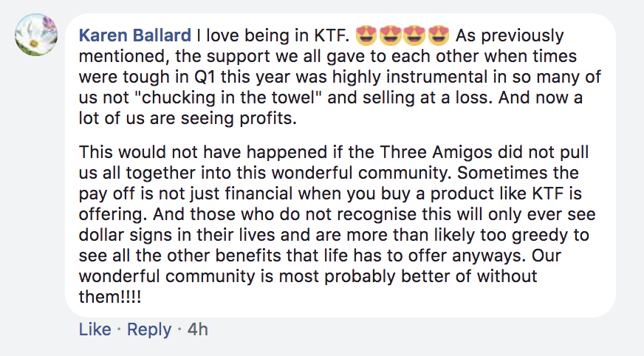Click the word "Q1" in the first paragraph
644x356 pixels.
pyautogui.click(x=205, y=78)
